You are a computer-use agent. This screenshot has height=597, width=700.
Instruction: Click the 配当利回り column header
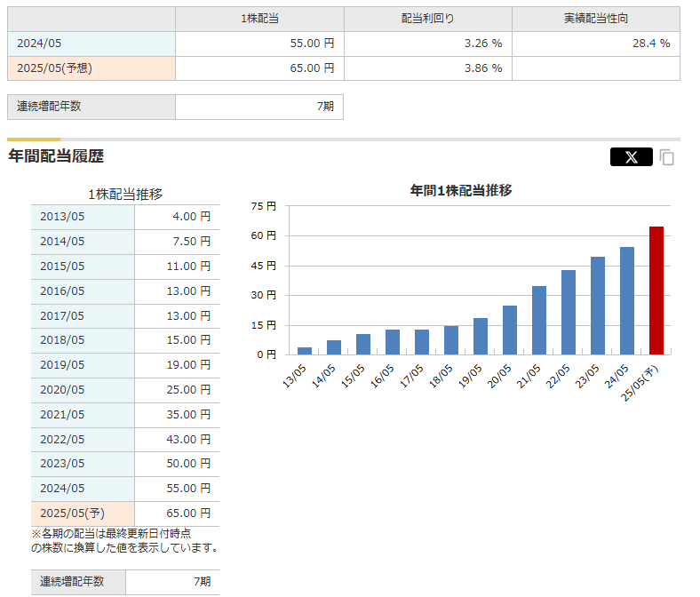pos(427,19)
